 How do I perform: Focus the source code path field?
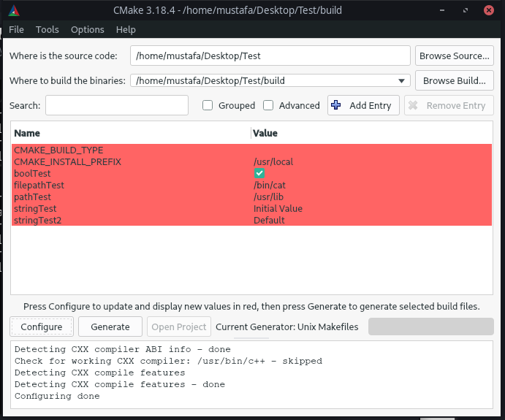[x=270, y=56]
